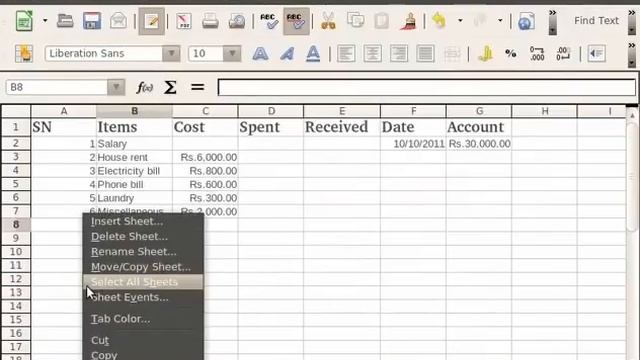The width and height of the screenshot is (640, 360).
Task: Run the Spelling check icon
Action: [x=269, y=20]
